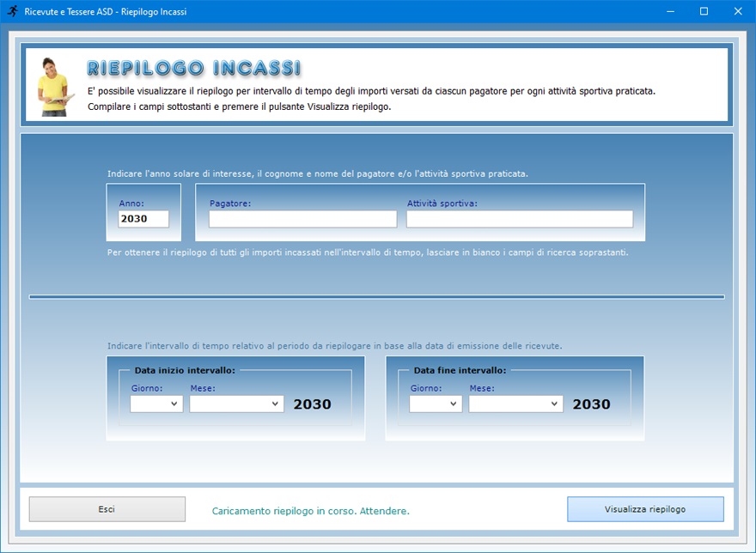This screenshot has height=553, width=756.
Task: Open Giorno dropdown for Data fine intervallo
Action: (x=436, y=404)
